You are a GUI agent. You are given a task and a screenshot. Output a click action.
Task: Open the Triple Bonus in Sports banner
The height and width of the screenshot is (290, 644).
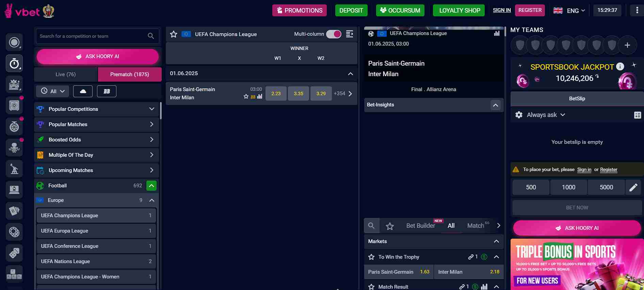[x=577, y=265]
